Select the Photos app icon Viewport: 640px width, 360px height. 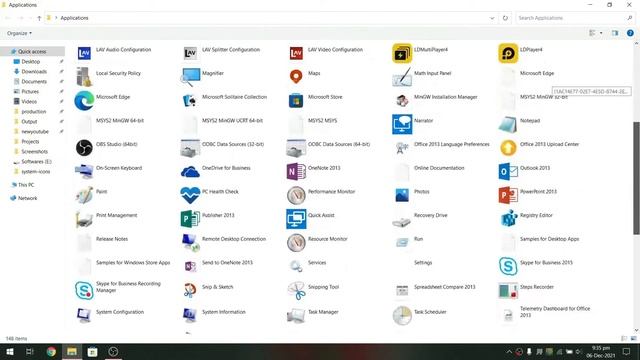[x=402, y=195]
